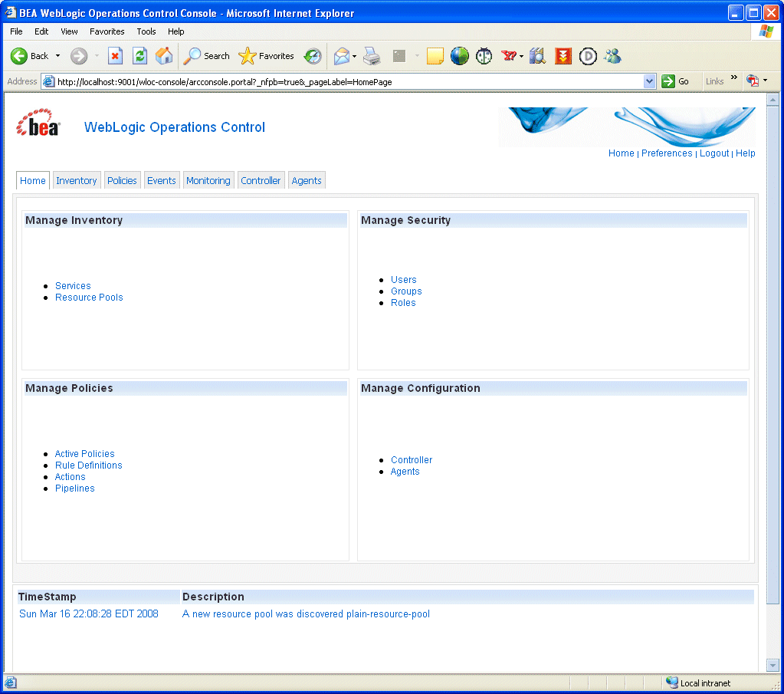Open the Users link under Manage Security

point(404,280)
